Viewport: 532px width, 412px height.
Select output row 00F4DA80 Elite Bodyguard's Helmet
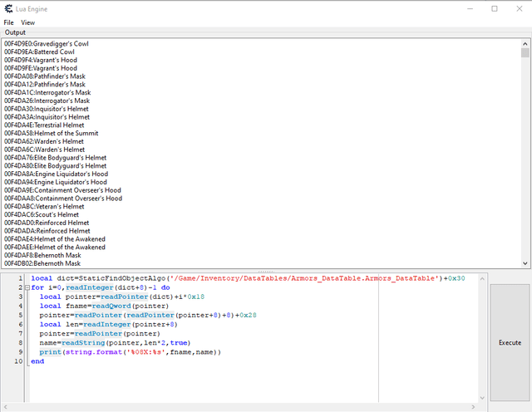[x=56, y=166]
